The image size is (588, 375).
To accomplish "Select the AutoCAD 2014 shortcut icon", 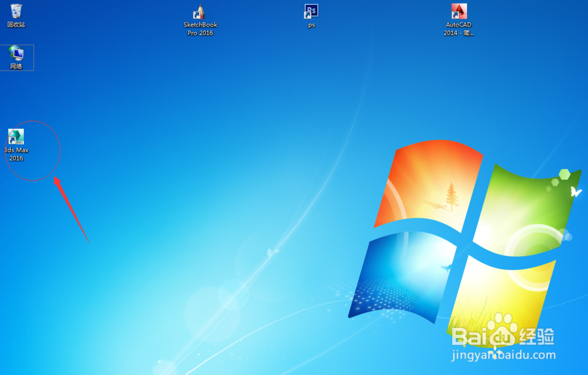I will tap(459, 11).
